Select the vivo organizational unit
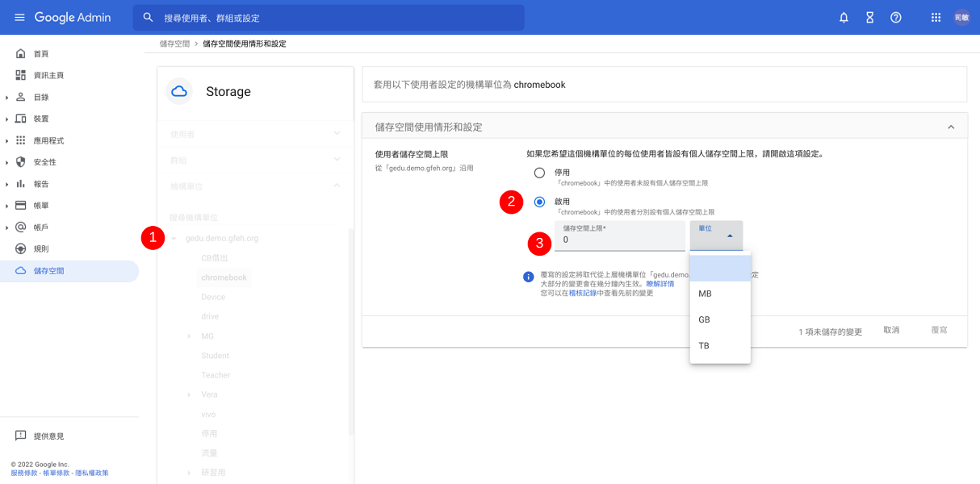 [x=208, y=414]
